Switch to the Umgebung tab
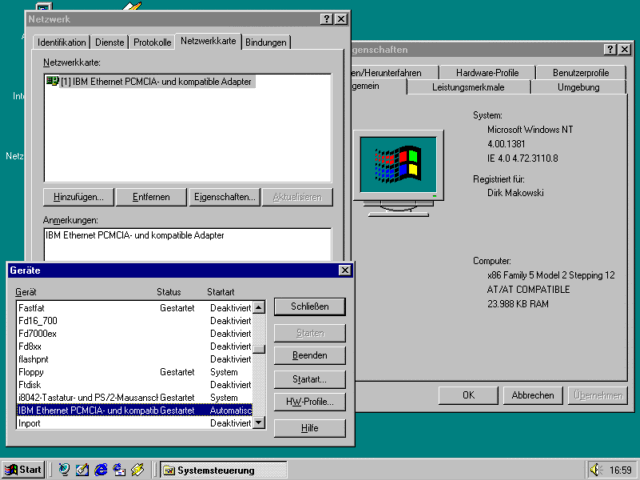This screenshot has height=480, width=640. (578, 87)
